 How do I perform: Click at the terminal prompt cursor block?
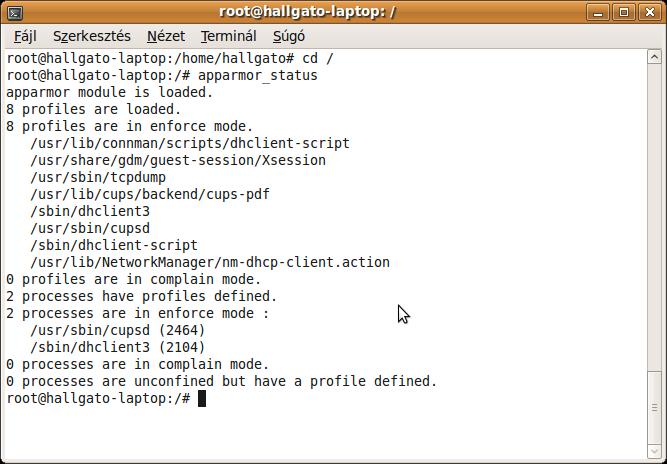pos(202,399)
